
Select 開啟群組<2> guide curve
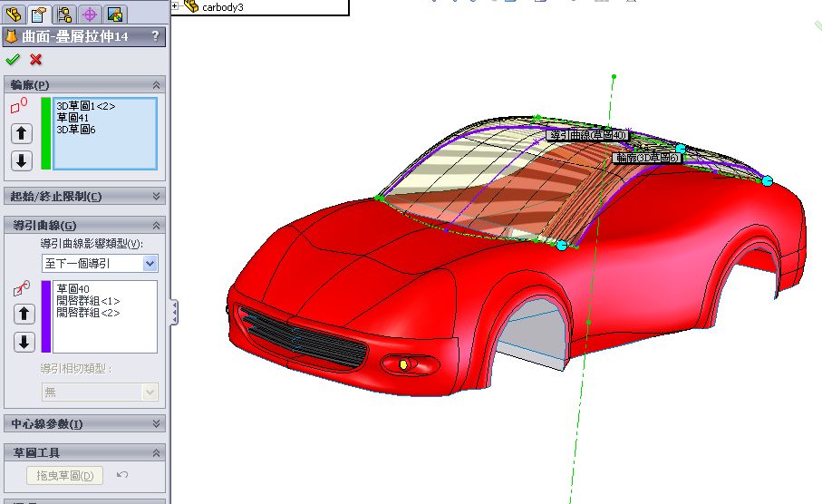click(88, 313)
